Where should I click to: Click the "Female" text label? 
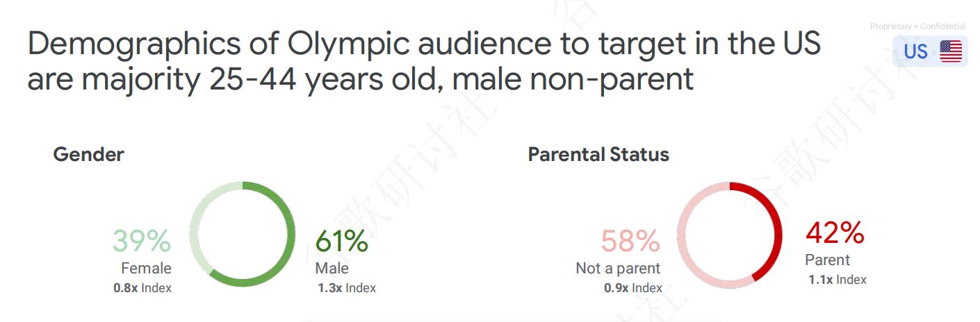tap(146, 269)
